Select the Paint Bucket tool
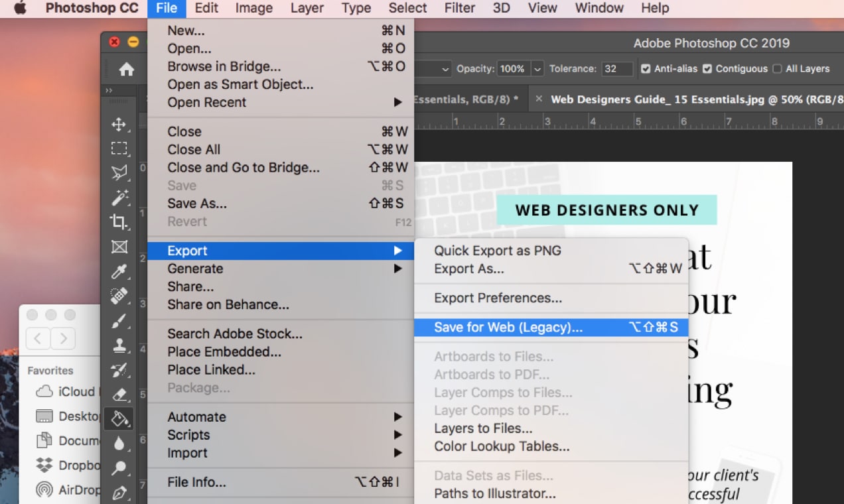The image size is (844, 504). [x=119, y=419]
